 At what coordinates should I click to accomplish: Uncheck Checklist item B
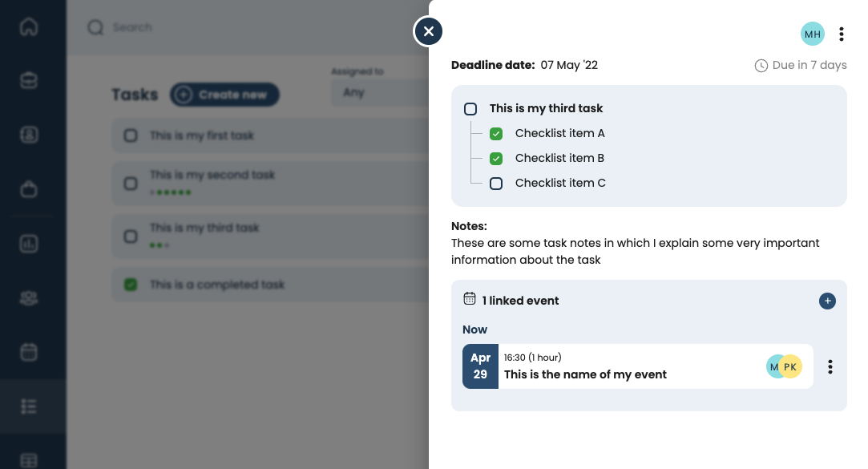tap(496, 159)
